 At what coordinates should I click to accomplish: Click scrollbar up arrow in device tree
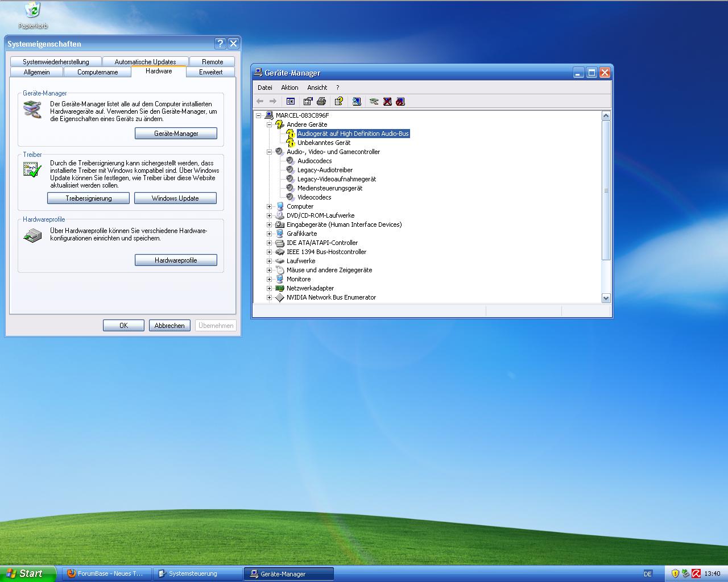click(x=606, y=116)
